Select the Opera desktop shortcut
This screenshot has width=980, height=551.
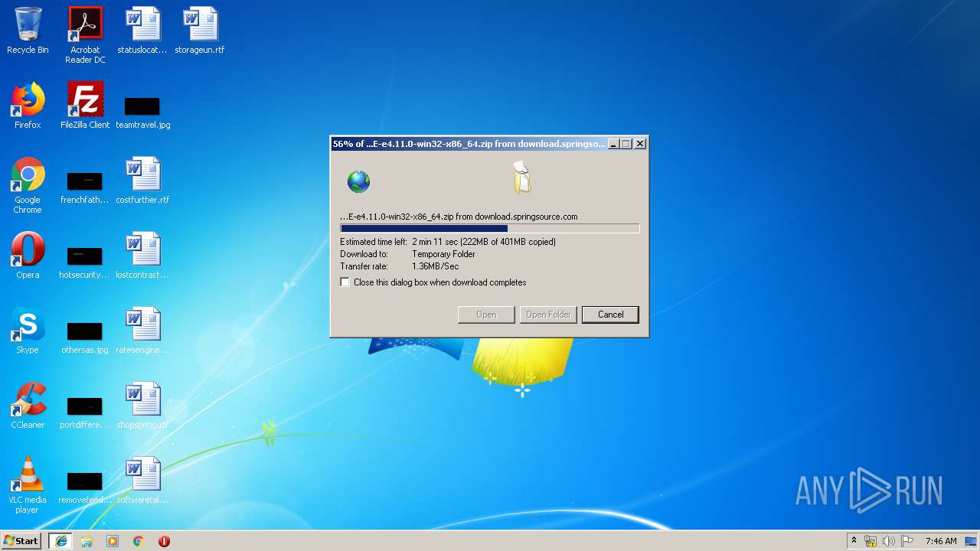pyautogui.click(x=28, y=256)
